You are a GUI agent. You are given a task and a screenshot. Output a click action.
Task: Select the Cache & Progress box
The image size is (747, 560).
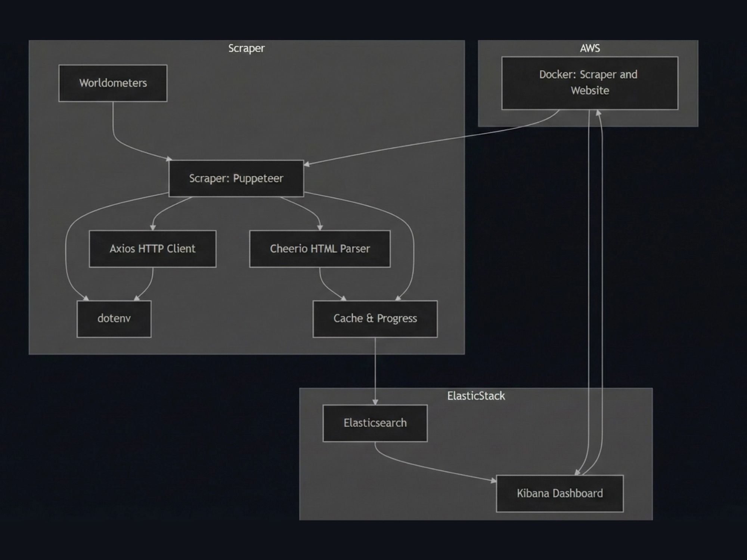point(375,318)
